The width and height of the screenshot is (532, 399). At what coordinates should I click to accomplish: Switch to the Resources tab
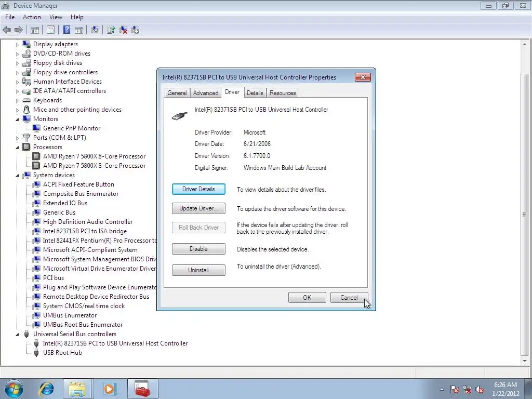pos(283,93)
